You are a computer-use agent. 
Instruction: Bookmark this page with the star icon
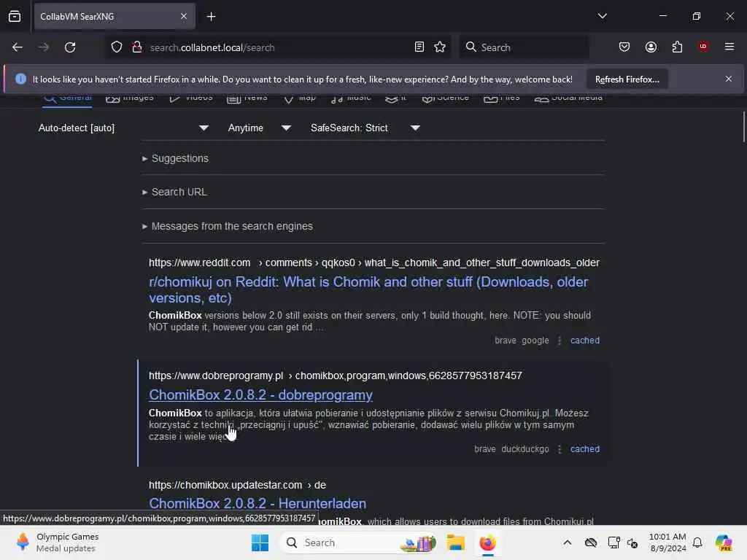(440, 47)
